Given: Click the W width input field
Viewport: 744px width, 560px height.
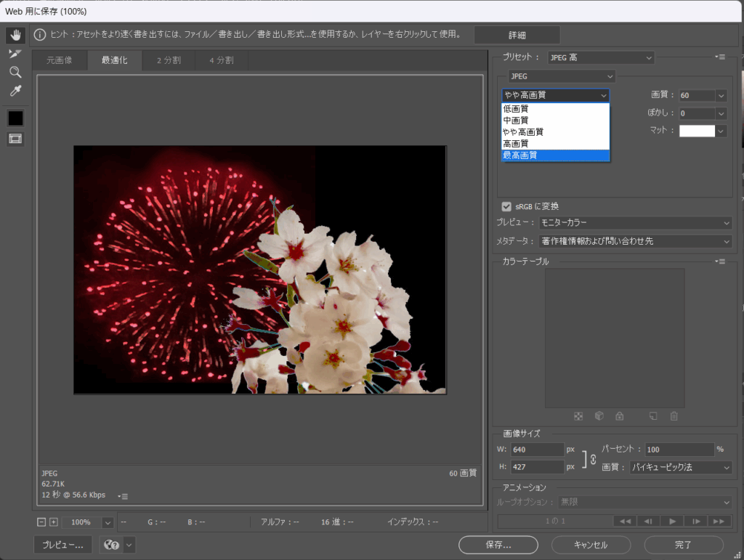Looking at the screenshot, I should coord(538,450).
